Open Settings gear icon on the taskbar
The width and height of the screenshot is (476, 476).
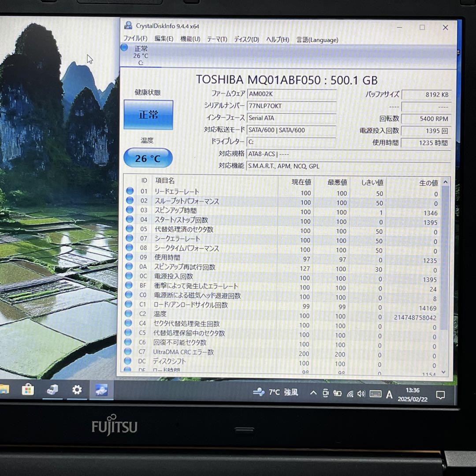pos(77,390)
